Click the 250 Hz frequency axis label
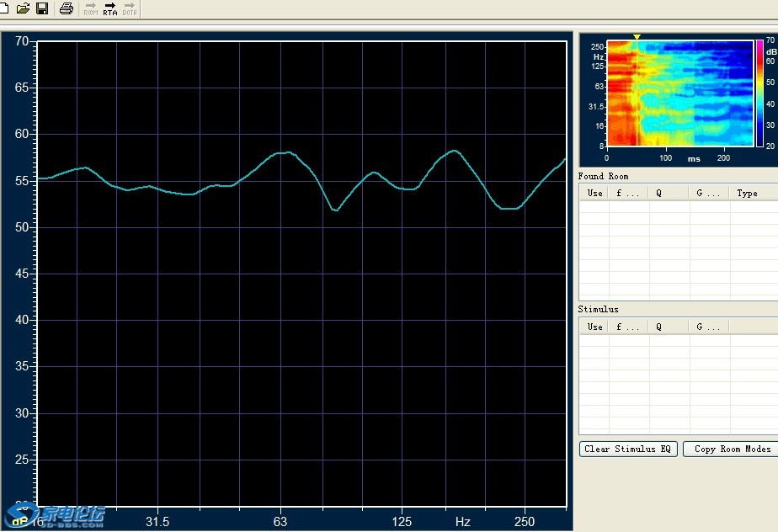Viewport: 778px width, 532px height. [524, 522]
